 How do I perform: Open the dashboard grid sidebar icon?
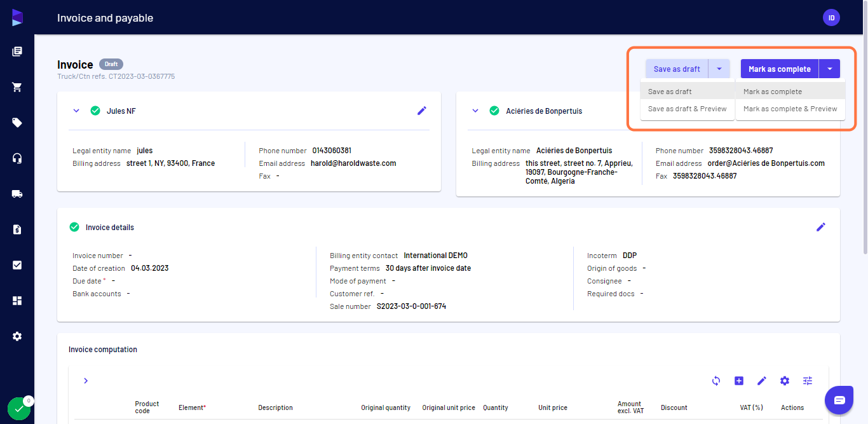tap(17, 301)
